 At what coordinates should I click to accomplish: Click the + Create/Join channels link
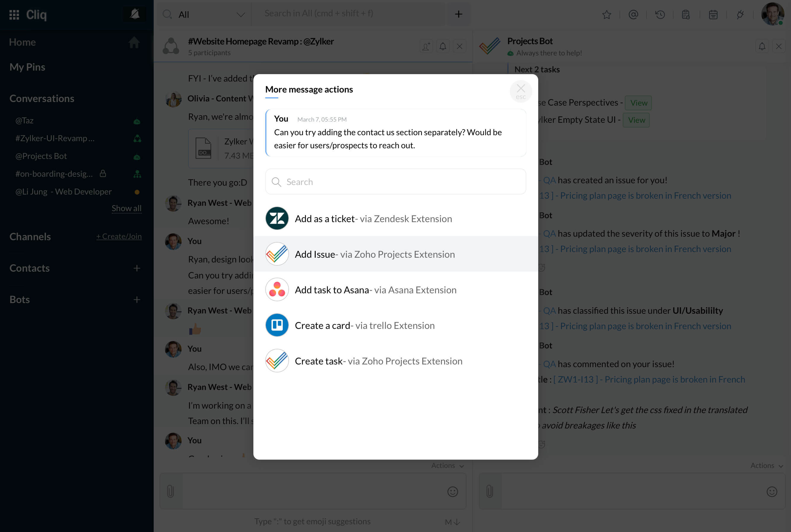point(119,236)
